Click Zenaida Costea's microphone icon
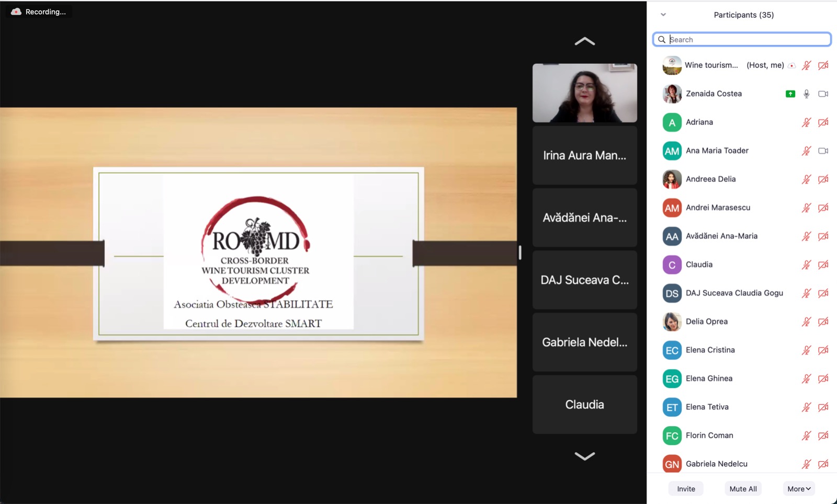This screenshot has width=837, height=504. [x=806, y=94]
